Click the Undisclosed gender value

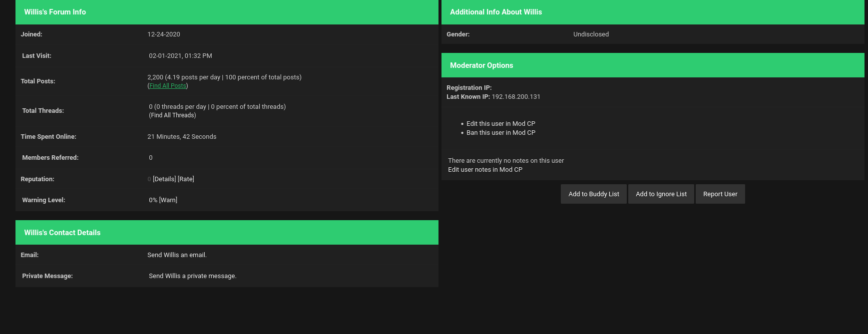click(x=591, y=34)
